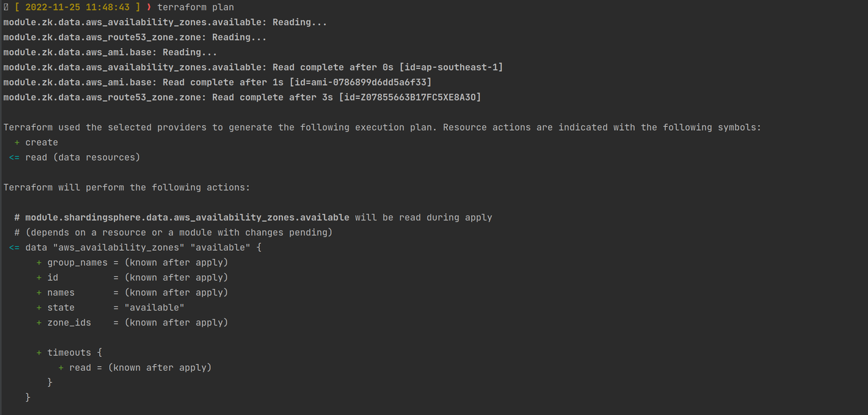Click the AMI id ami-0786899d6dd5a6f33
Image resolution: width=868 pixels, height=415 pixels.
(x=360, y=82)
